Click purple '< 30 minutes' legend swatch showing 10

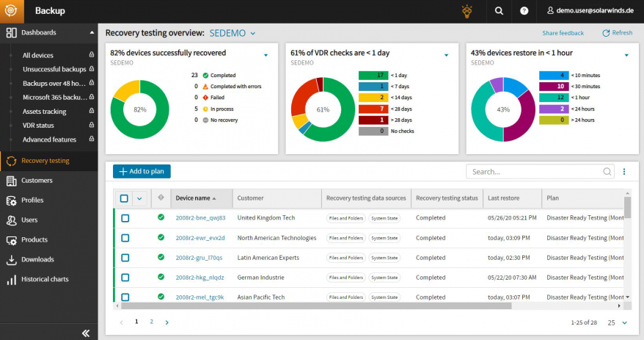point(554,87)
